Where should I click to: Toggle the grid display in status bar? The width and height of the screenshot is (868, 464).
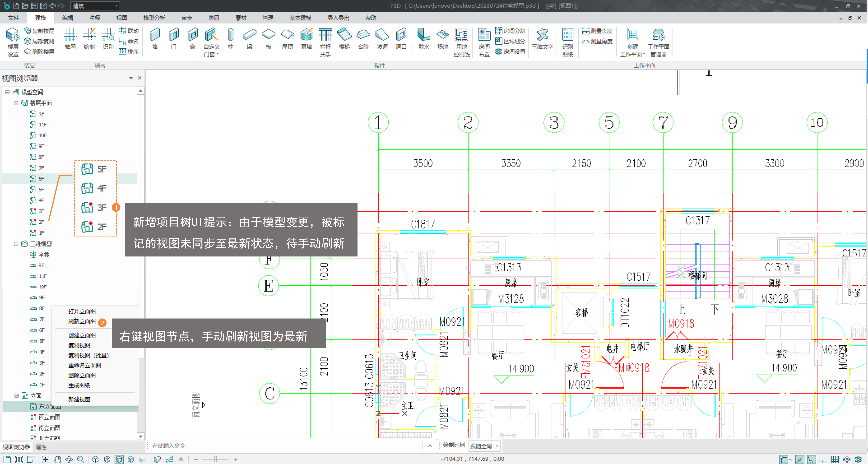pos(835,459)
